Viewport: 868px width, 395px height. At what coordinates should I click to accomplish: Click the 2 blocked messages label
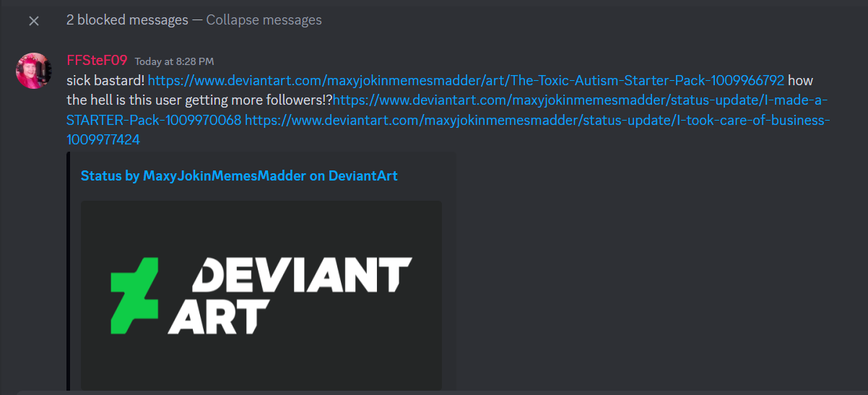[x=127, y=20]
